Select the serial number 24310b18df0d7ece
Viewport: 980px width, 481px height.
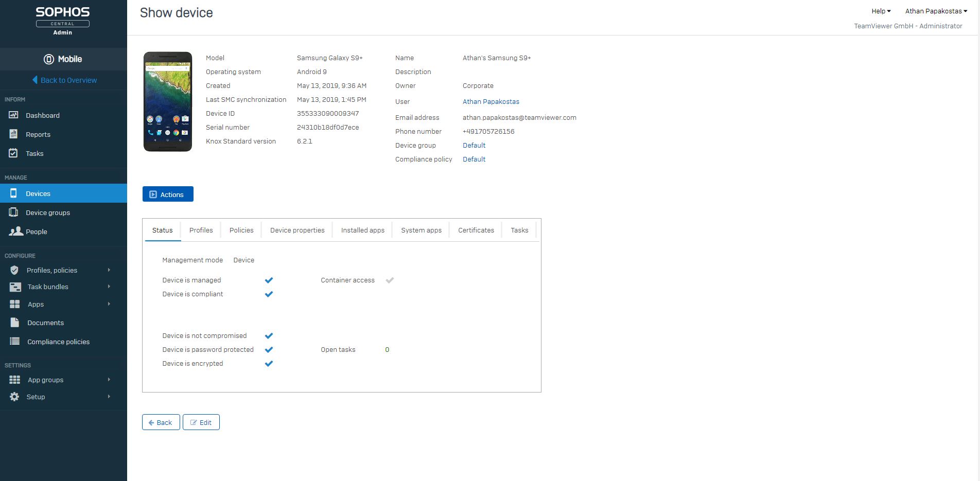click(328, 128)
